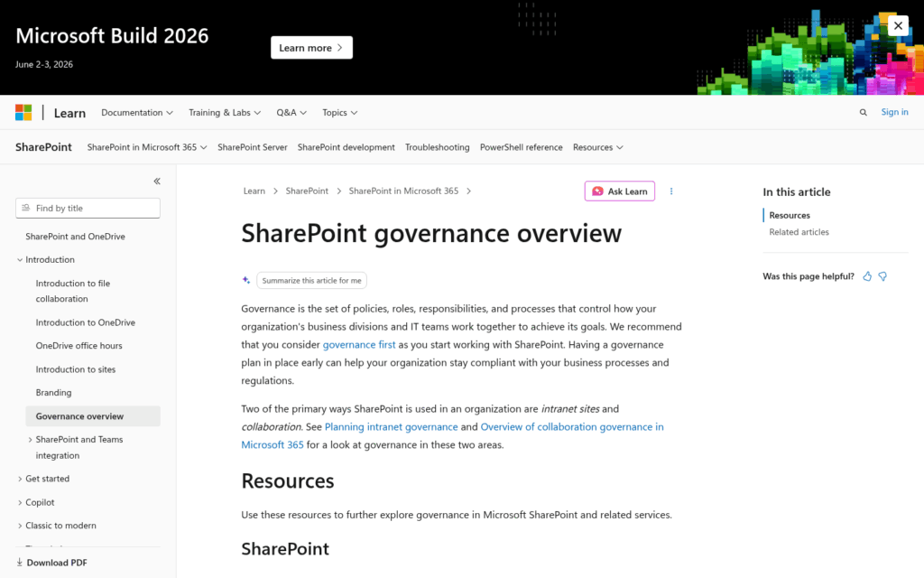Click the filter icon in Find by title

(x=25, y=208)
